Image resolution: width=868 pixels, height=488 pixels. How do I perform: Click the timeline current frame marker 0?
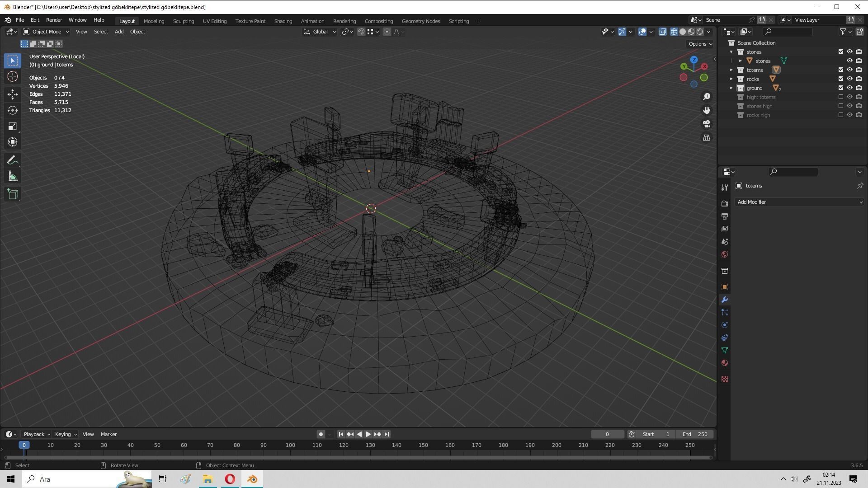point(24,445)
